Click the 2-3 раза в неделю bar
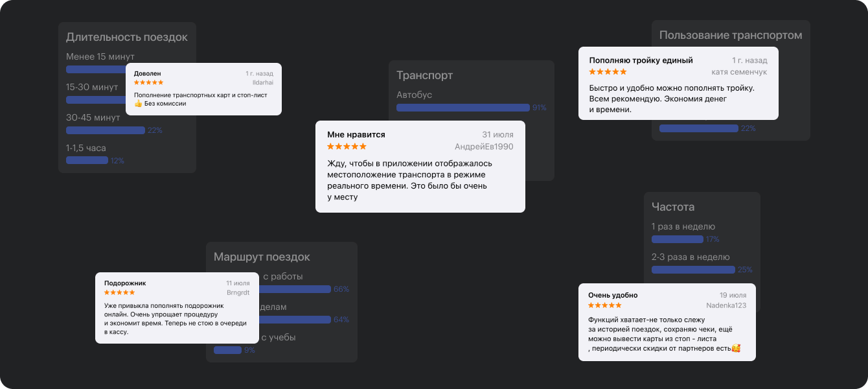The height and width of the screenshot is (389, 868). coord(693,270)
